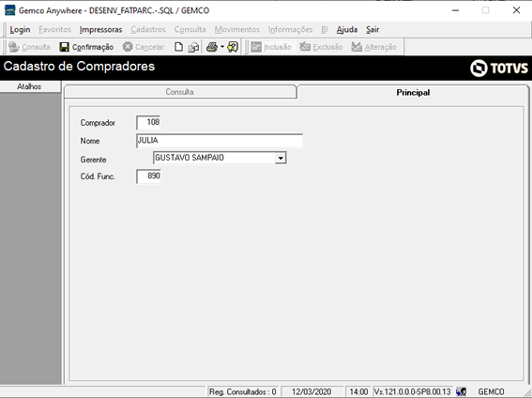This screenshot has width=532, height=398.
Task: Click the Alteração toolbar button
Action: tap(373, 47)
